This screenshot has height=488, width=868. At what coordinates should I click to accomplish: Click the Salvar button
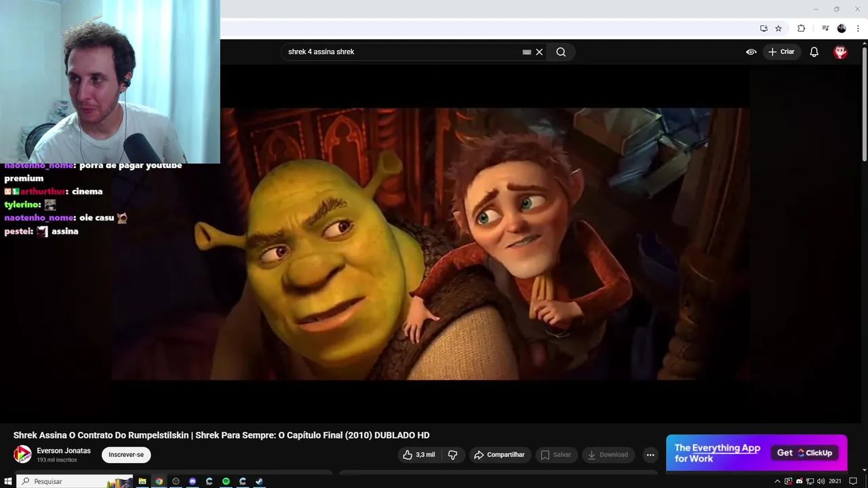tap(555, 455)
